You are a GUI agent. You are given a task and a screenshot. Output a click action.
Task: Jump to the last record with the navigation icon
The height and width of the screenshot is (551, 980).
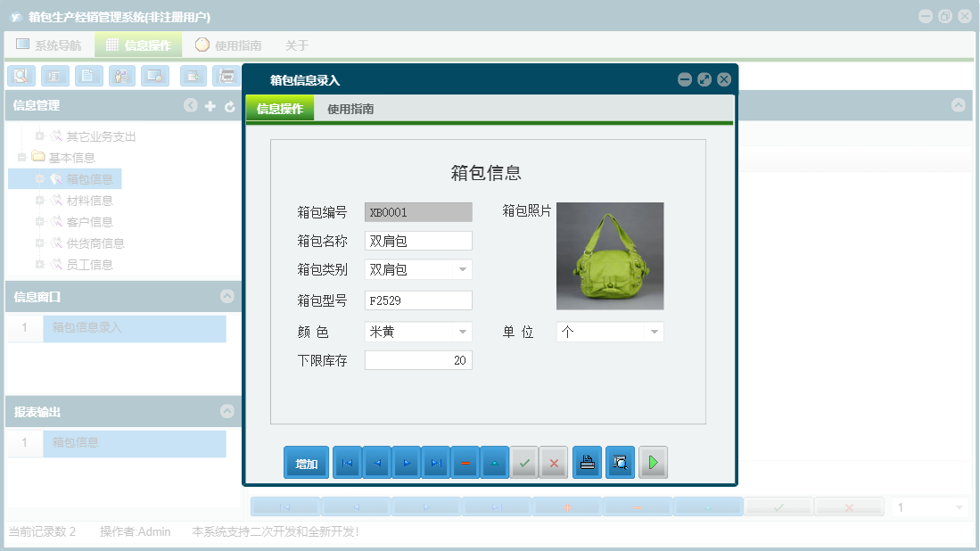pos(436,462)
